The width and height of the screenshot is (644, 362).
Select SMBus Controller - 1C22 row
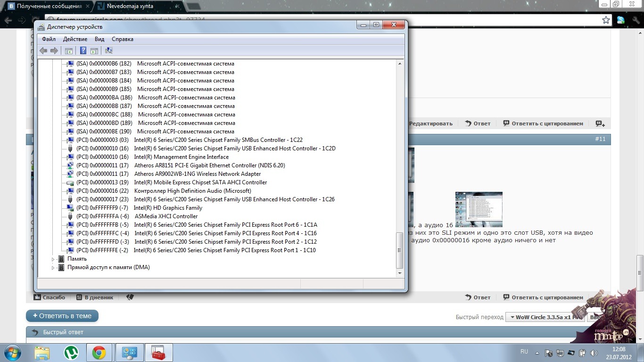(x=189, y=140)
